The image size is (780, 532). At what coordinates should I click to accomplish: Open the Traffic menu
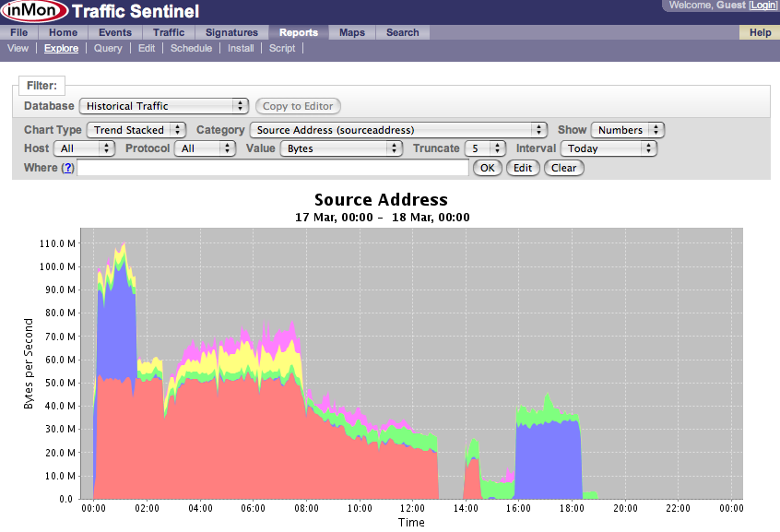[168, 31]
